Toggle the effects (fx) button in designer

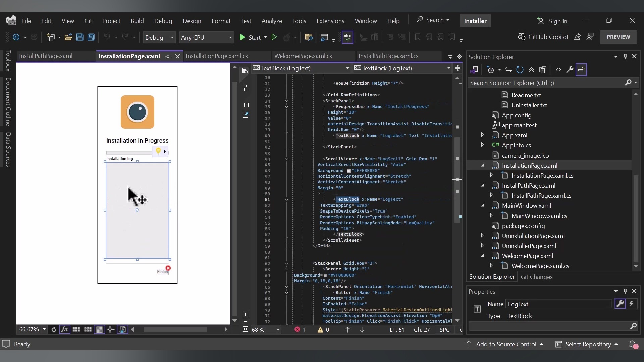(64, 329)
